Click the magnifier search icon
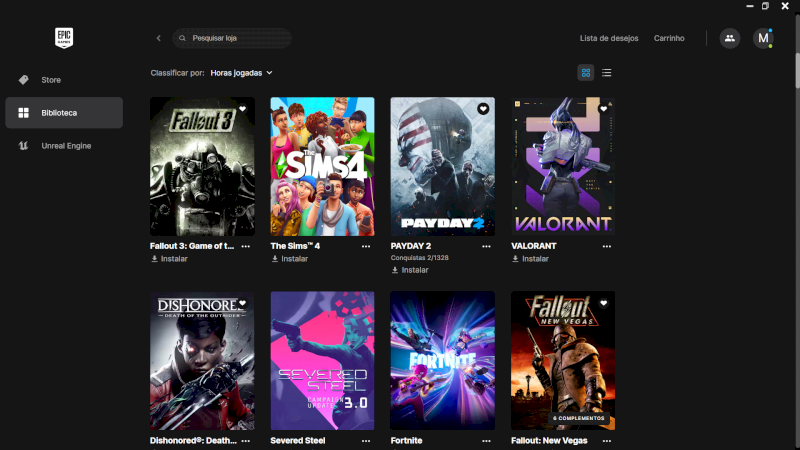Image resolution: width=800 pixels, height=450 pixels. click(x=182, y=38)
